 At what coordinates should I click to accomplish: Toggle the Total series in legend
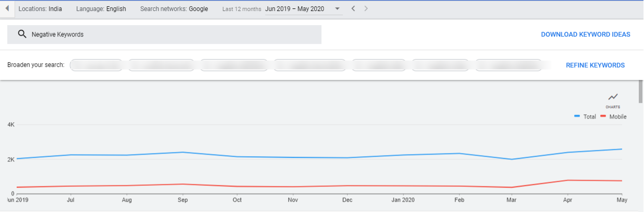click(585, 116)
